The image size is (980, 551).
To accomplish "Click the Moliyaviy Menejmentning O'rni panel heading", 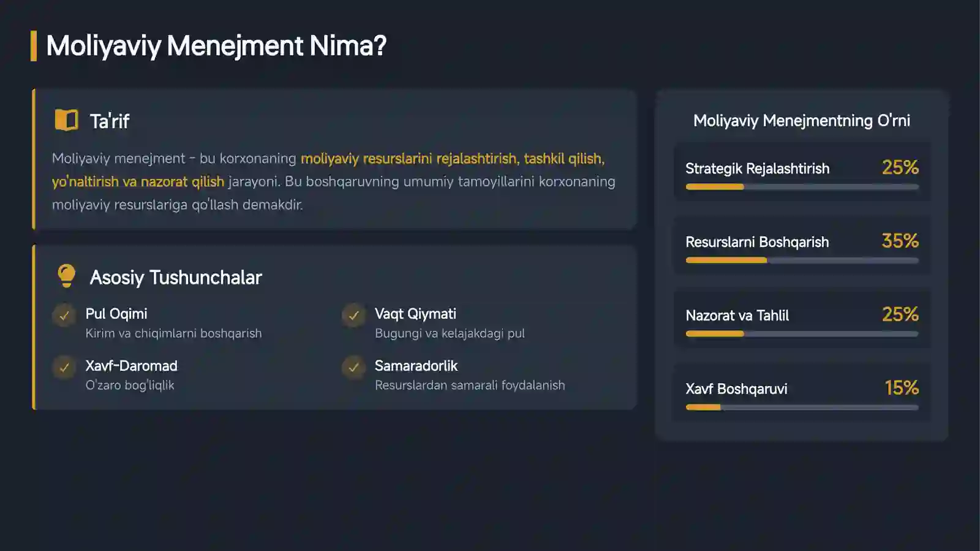I will tap(802, 121).
